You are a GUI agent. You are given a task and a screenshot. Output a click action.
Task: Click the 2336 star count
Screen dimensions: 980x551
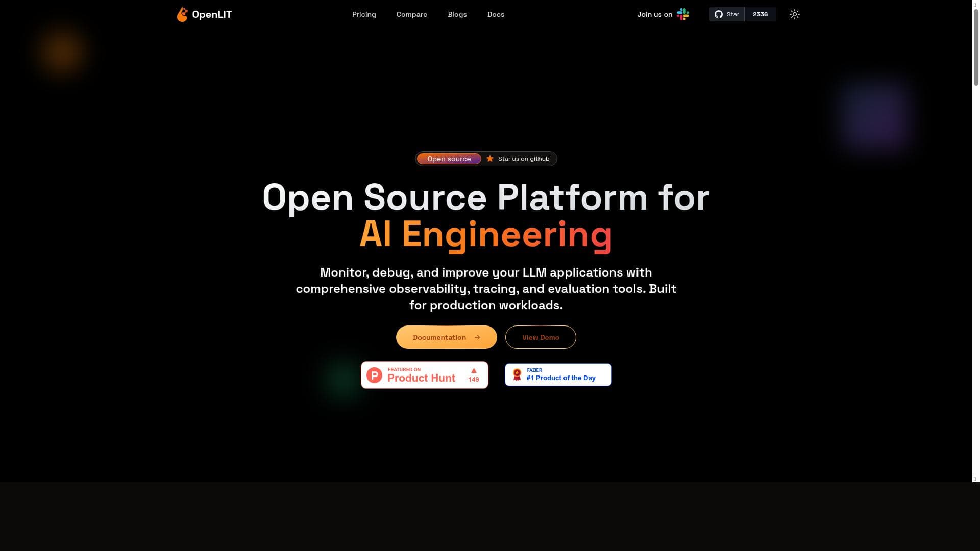[761, 14]
